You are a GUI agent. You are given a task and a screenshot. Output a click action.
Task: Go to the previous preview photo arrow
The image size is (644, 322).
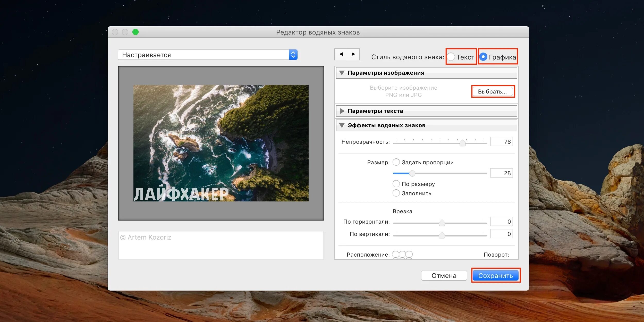pyautogui.click(x=341, y=54)
